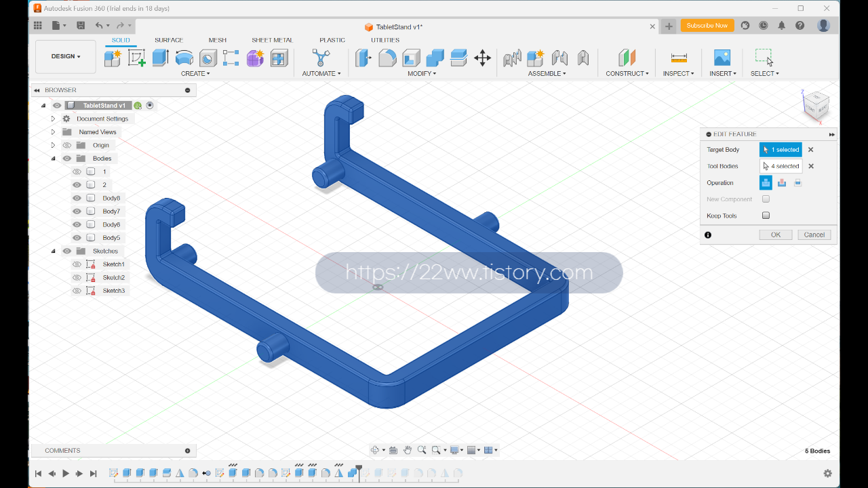Viewport: 868px width, 488px height.
Task: Open the data panel grid icon
Action: coord(38,26)
